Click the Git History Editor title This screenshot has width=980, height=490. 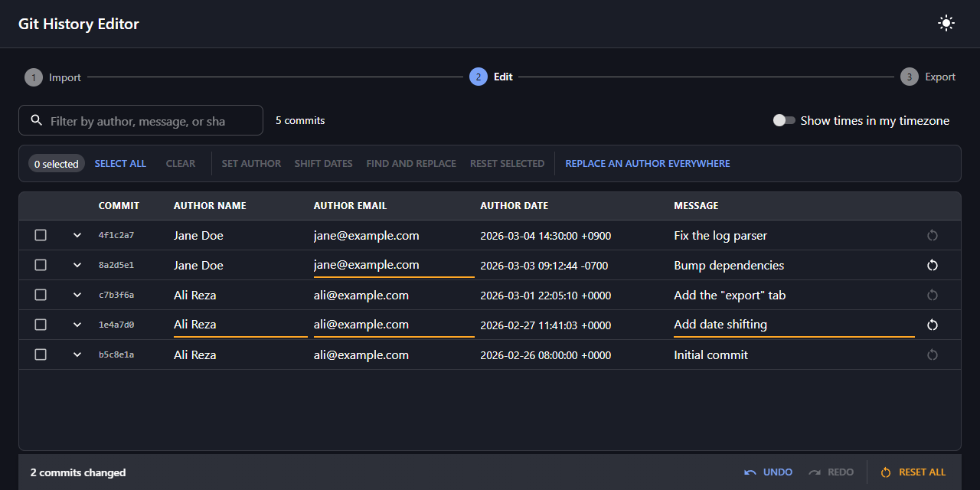[79, 24]
